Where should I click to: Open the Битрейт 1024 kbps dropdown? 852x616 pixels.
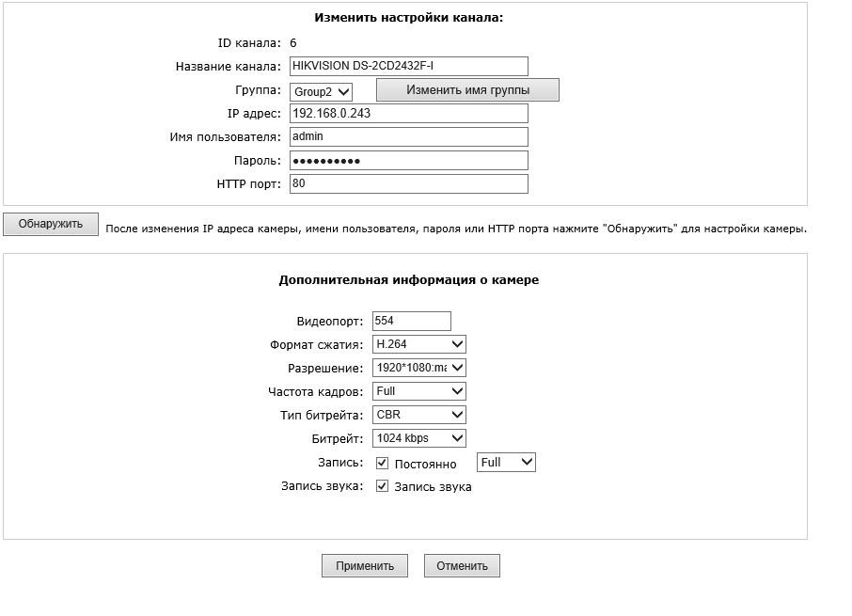418,438
